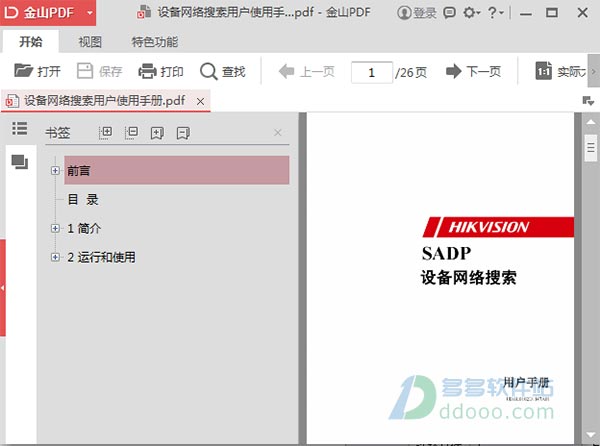The height and width of the screenshot is (446, 600).
Task: Switch to the 特色功能 tab
Action: (155, 42)
